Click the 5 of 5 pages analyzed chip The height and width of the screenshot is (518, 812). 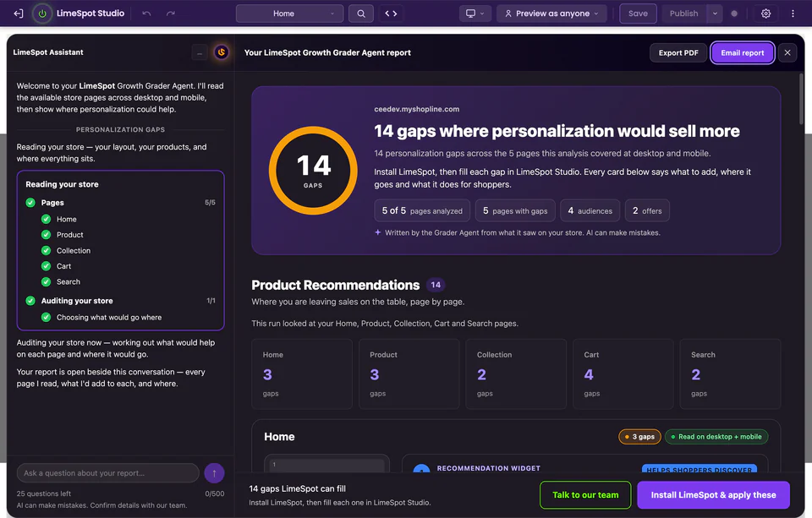coord(422,210)
